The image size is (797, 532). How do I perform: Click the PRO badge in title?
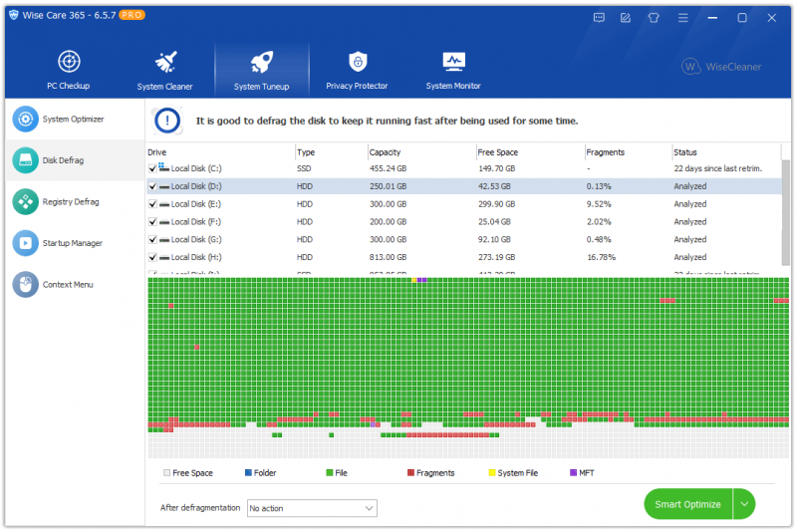click(133, 15)
